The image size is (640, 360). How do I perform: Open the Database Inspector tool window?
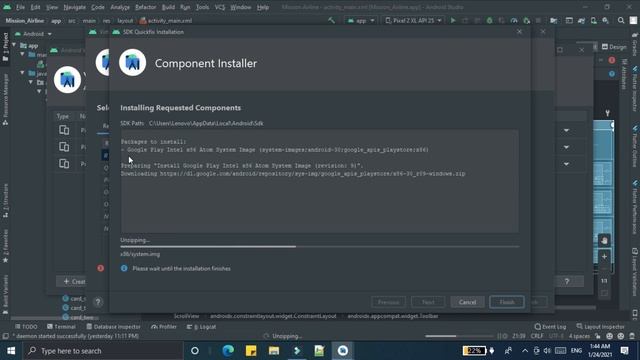pos(113,327)
